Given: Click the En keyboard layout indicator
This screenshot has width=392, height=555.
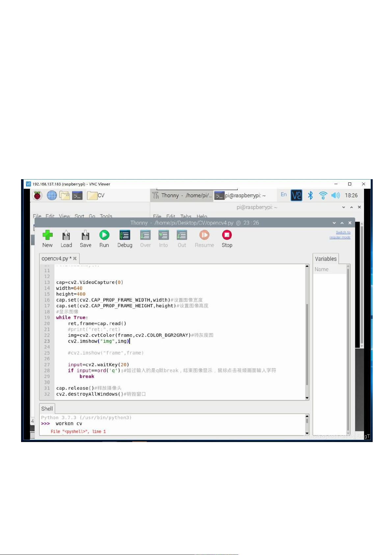Looking at the screenshot, I should [x=284, y=195].
